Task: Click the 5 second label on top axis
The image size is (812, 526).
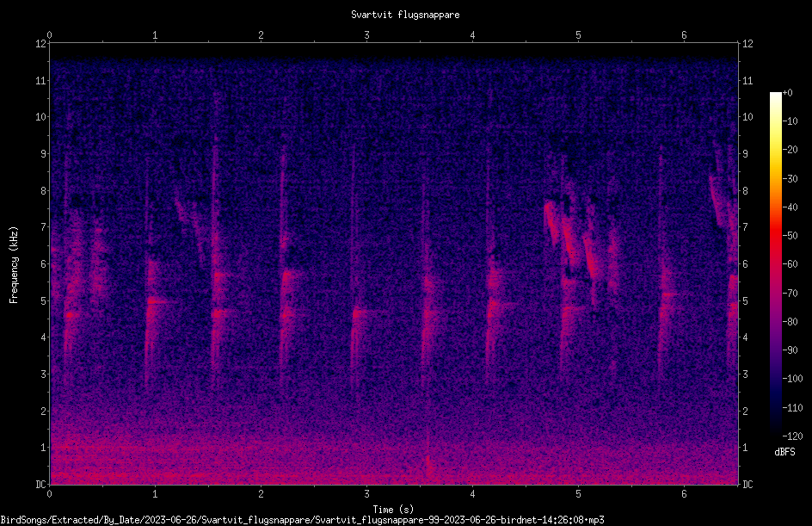Action: (x=578, y=34)
